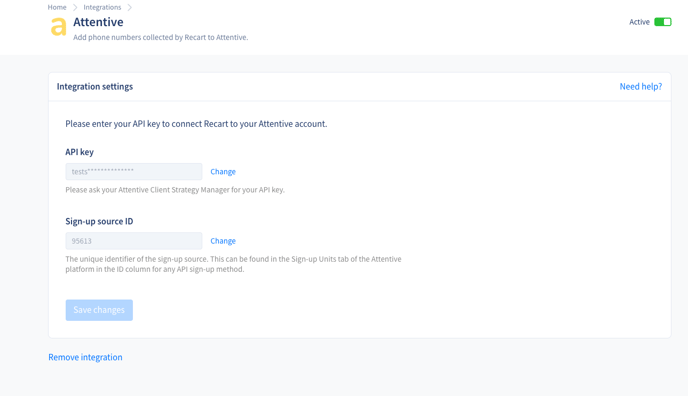Click the 'Add phone numbers collected' subtitle
688x396 pixels.
pos(161,37)
